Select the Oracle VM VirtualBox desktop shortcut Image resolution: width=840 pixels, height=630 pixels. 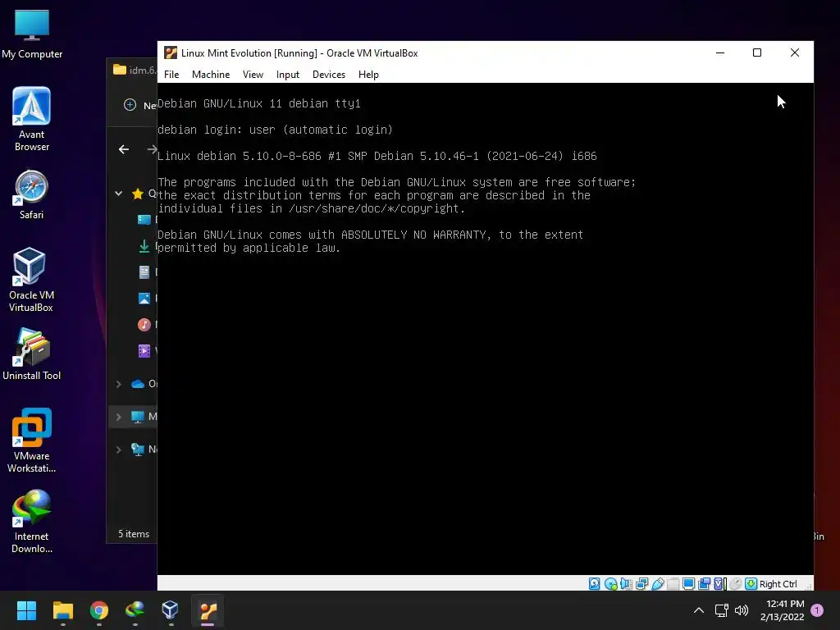(31, 280)
